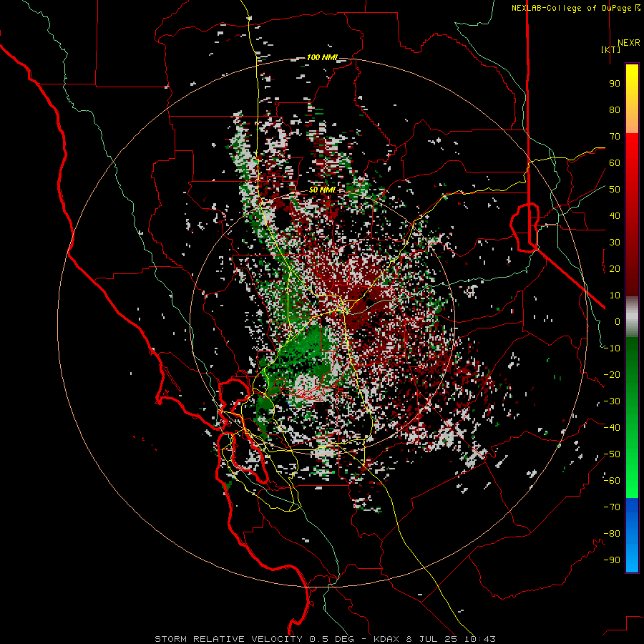The image size is (644, 644).
Task: Click the [KT] units label
Action: pos(611,49)
